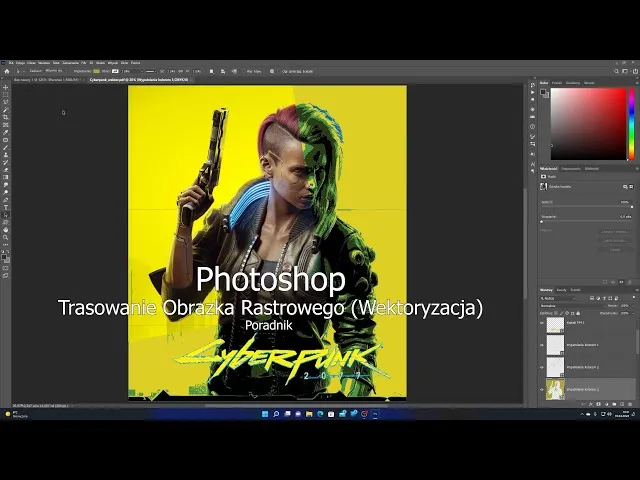The image size is (640, 480).
Task: Toggle layer filtering switch in Layers
Action: (x=633, y=298)
